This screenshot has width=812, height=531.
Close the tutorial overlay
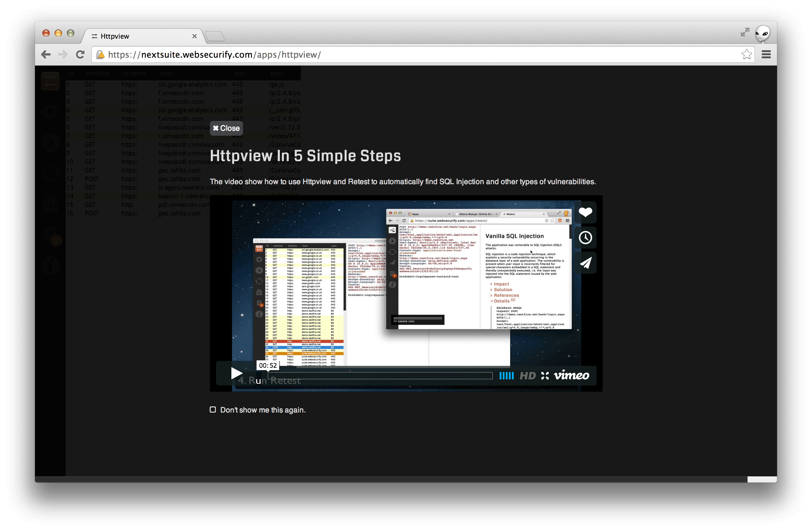point(226,128)
